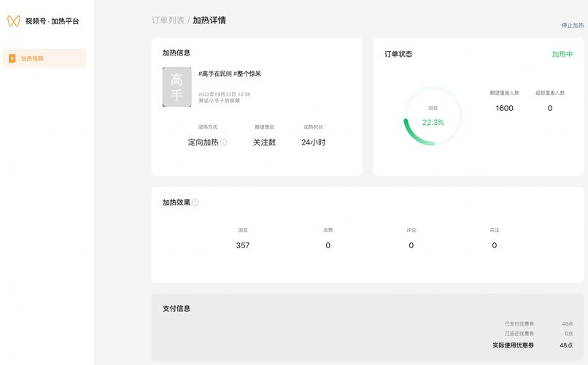Click the 评论 count in 加热效果
This screenshot has height=365, width=588.
tap(411, 245)
